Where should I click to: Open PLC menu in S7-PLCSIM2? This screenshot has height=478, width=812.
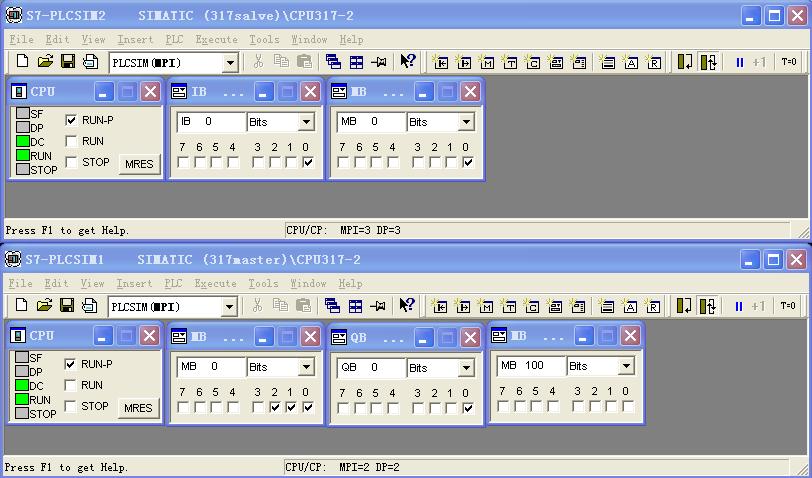pos(175,39)
